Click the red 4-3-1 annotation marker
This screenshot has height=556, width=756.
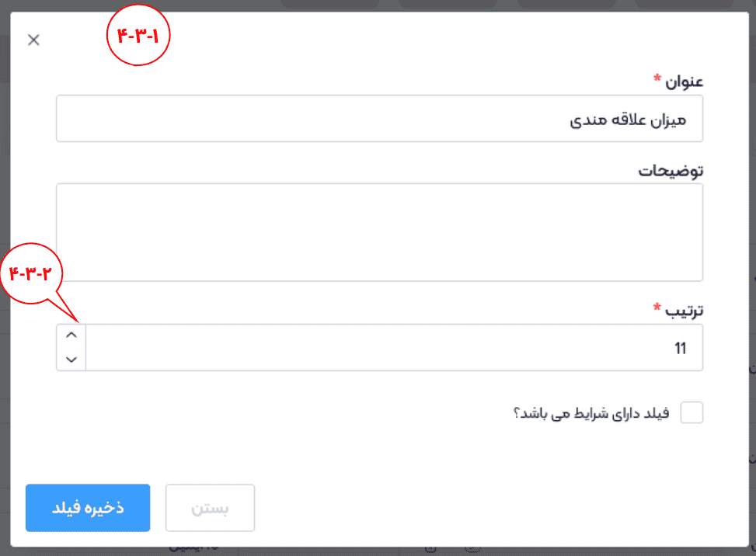click(138, 36)
